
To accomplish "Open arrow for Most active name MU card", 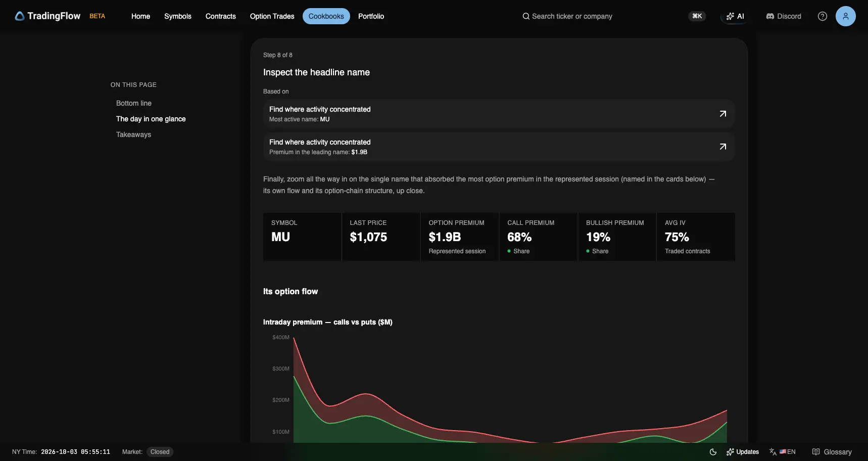I will tap(723, 114).
